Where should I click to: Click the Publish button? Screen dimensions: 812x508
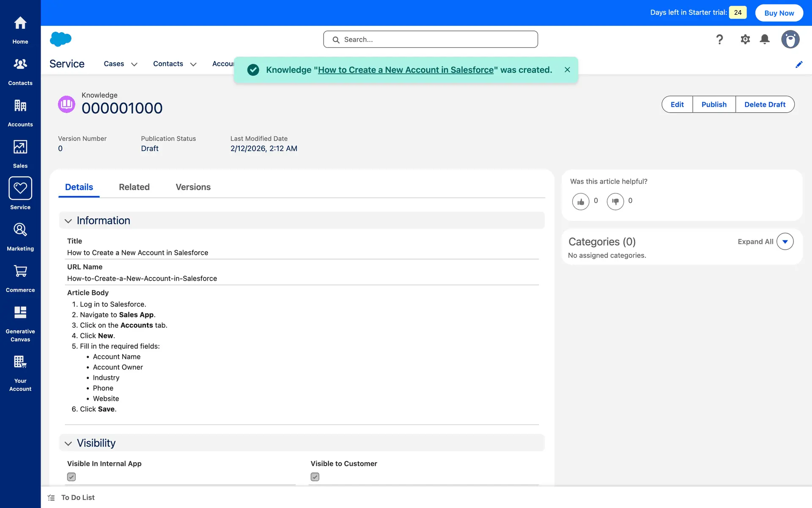point(714,105)
